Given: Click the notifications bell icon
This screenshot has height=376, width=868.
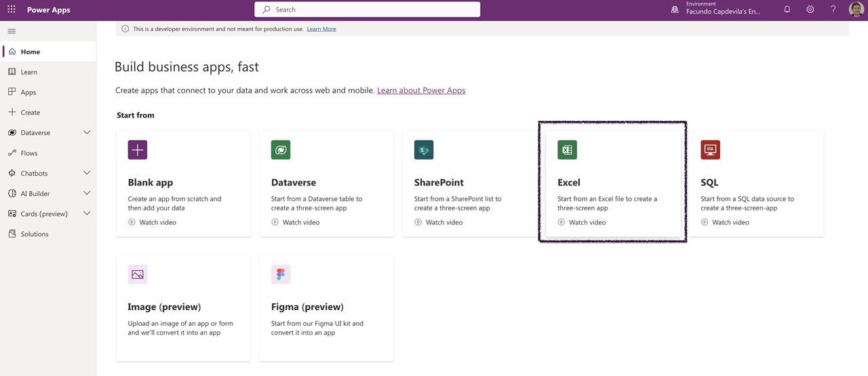Looking at the screenshot, I should tap(787, 10).
